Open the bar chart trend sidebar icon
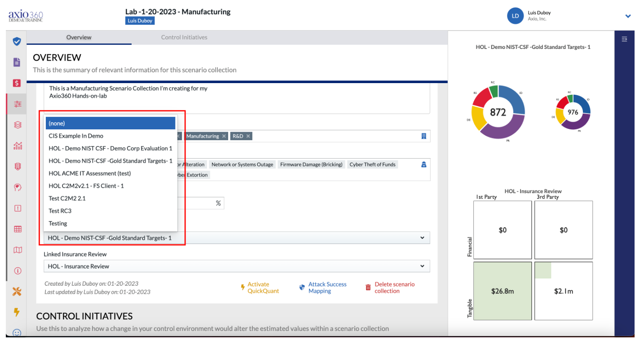The width and height of the screenshot is (644, 345). click(x=18, y=146)
